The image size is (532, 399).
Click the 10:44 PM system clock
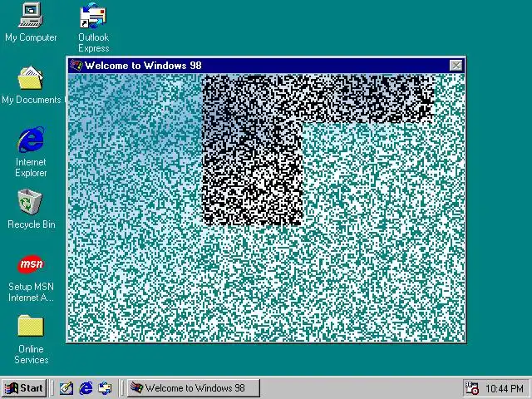[x=505, y=388]
